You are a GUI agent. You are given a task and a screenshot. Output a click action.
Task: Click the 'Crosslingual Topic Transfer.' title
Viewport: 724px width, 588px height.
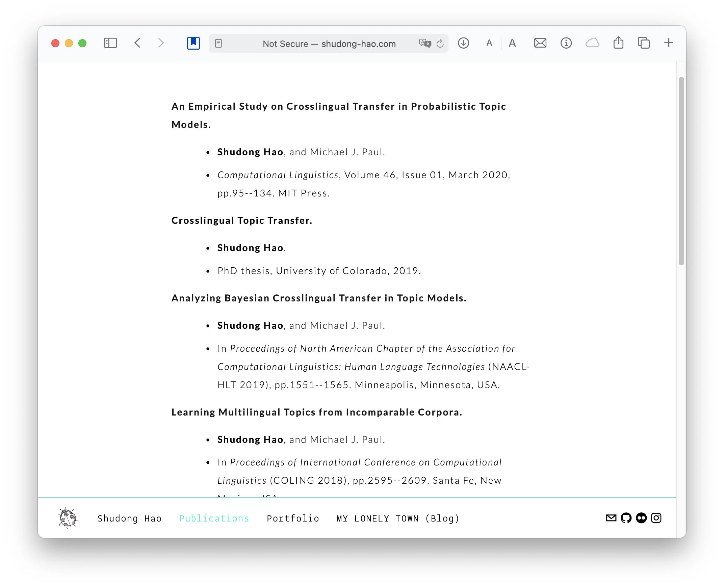click(241, 220)
